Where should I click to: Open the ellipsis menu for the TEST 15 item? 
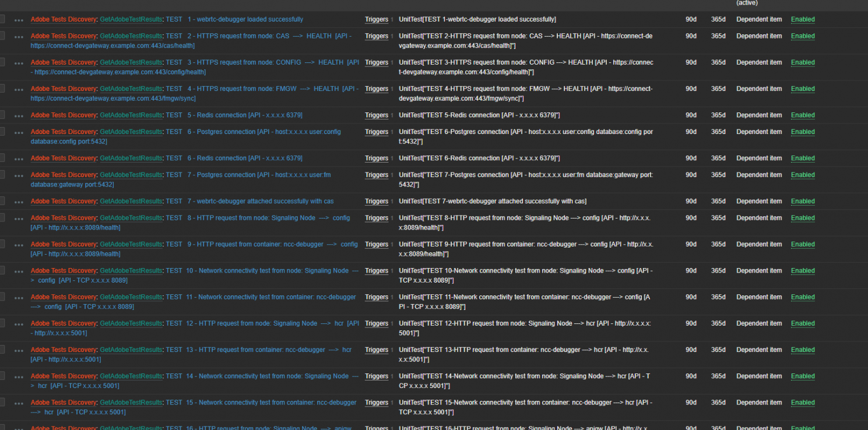[x=19, y=403]
